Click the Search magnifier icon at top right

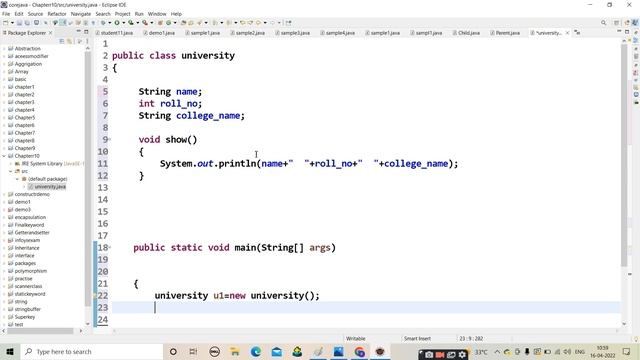coord(603,23)
